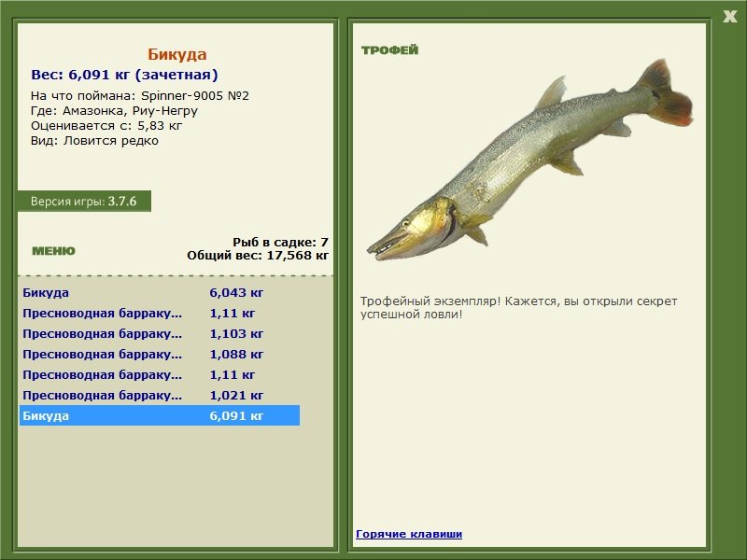
Task: Select the highlighted Бикуда 6,091 кг row
Action: [160, 415]
